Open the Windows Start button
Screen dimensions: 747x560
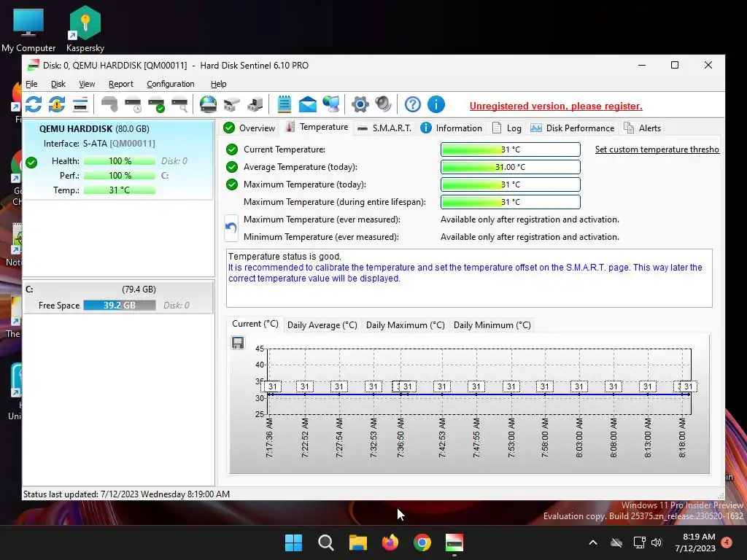click(293, 542)
